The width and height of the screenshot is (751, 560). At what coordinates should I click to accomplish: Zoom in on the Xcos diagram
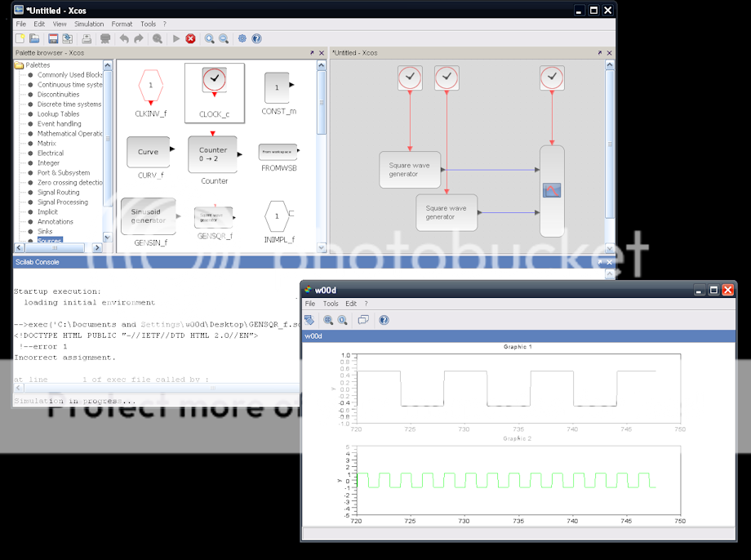pos(209,39)
